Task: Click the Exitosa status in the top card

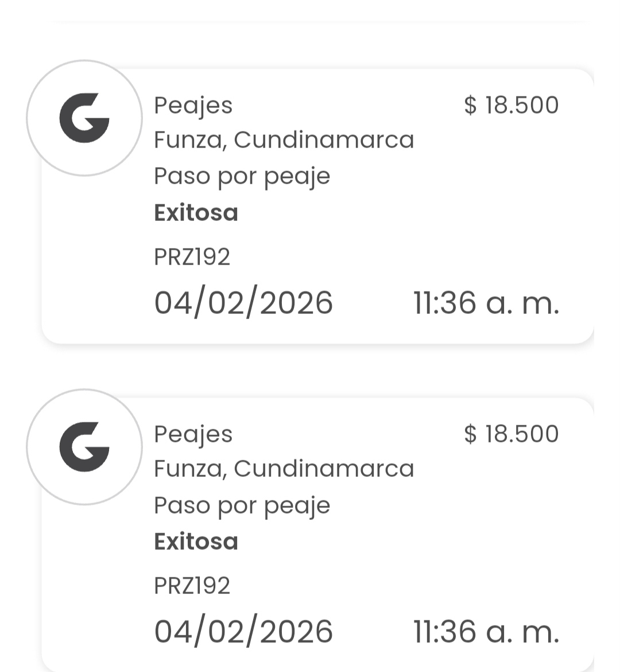Action: click(x=196, y=213)
